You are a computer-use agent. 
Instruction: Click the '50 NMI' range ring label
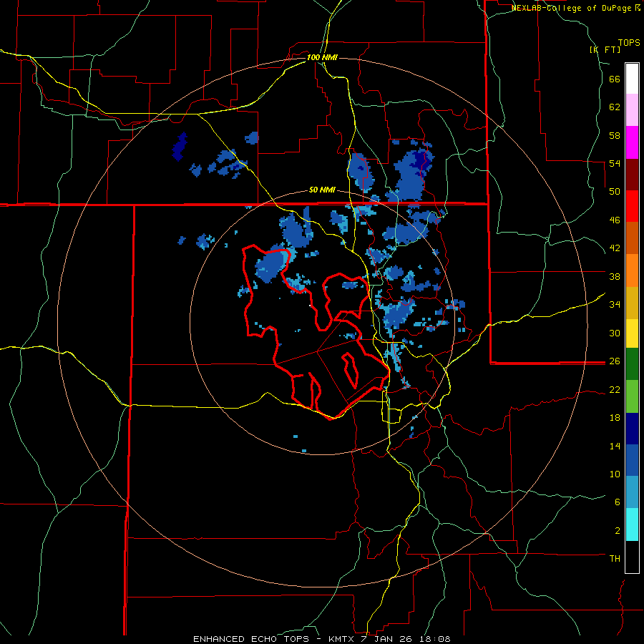(322, 190)
